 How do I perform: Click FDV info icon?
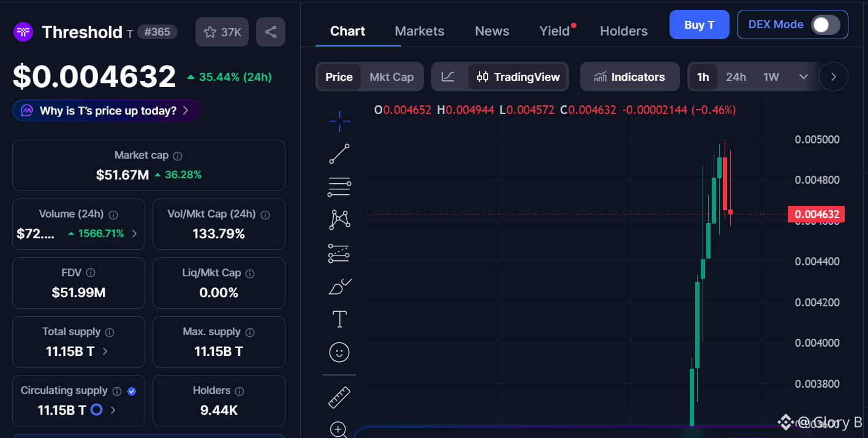point(91,273)
